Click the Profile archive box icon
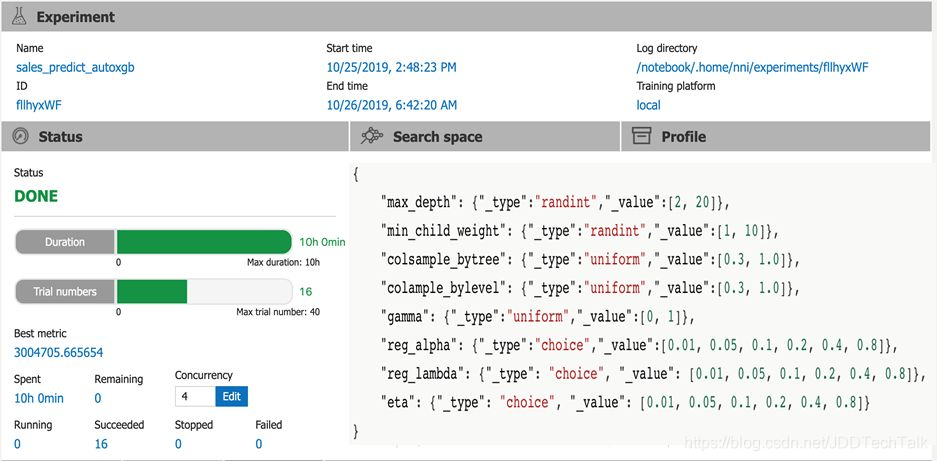 [641, 136]
